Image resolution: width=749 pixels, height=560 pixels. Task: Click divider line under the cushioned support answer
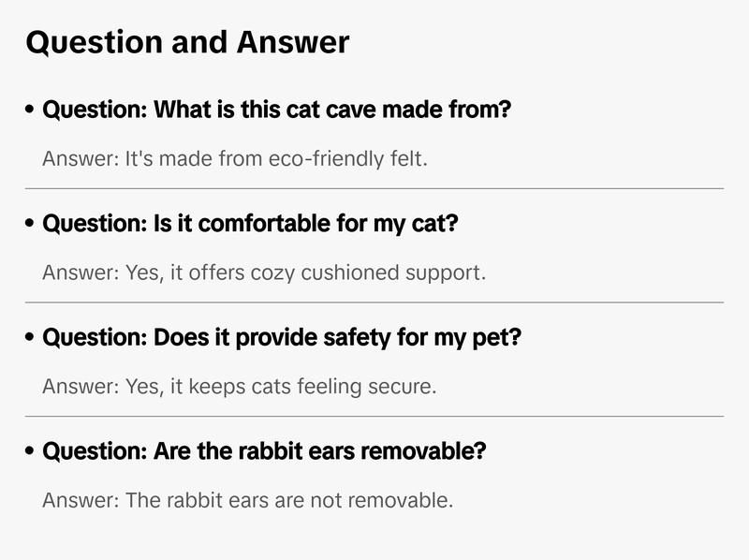374,302
